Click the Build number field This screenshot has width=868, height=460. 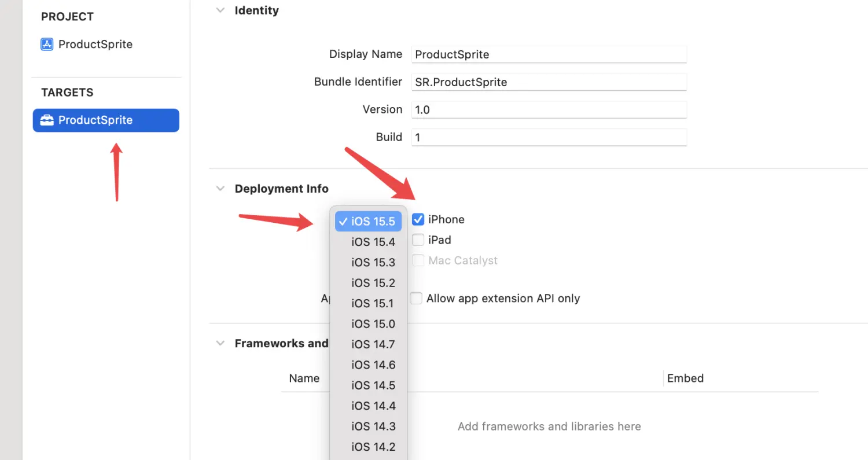[549, 137]
